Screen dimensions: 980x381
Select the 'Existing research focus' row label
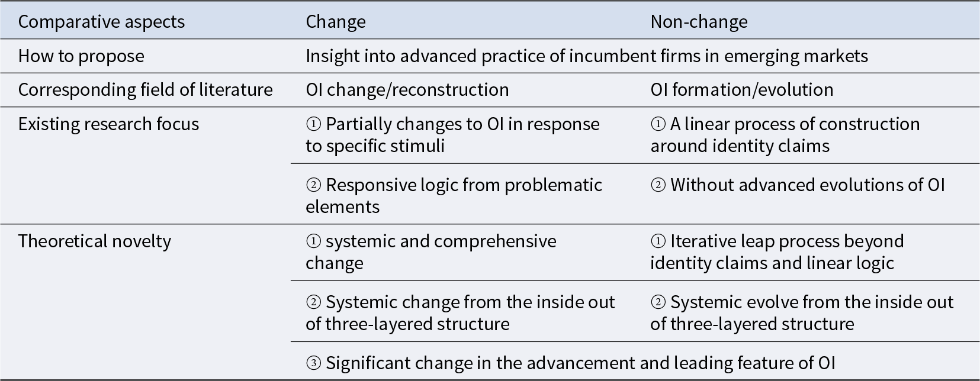coord(108,124)
